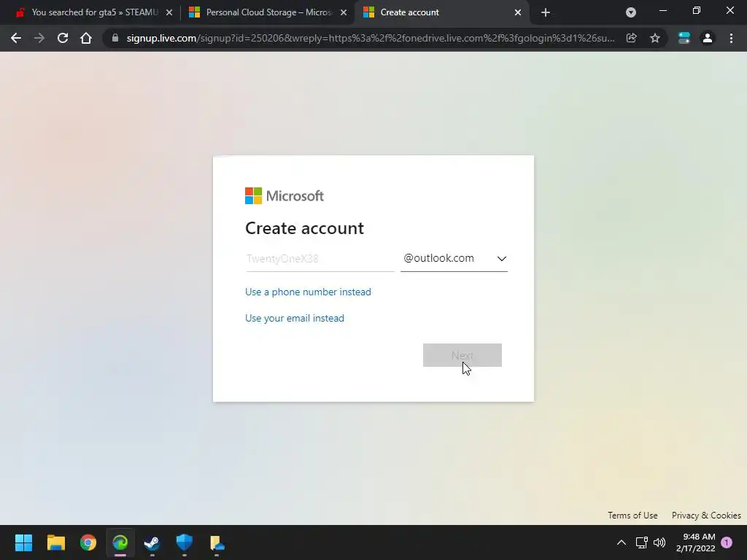Open the tab search dropdown circle
This screenshot has height=560, width=747.
tap(631, 12)
